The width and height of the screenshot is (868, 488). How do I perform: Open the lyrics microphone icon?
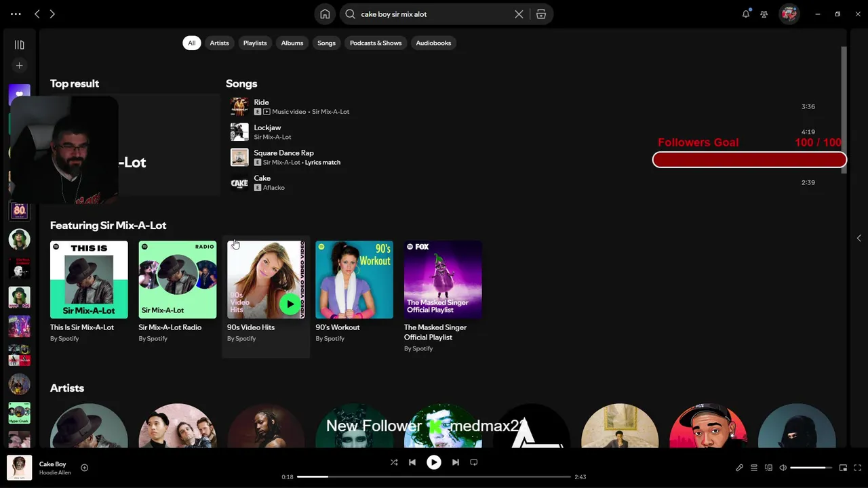pos(740,468)
